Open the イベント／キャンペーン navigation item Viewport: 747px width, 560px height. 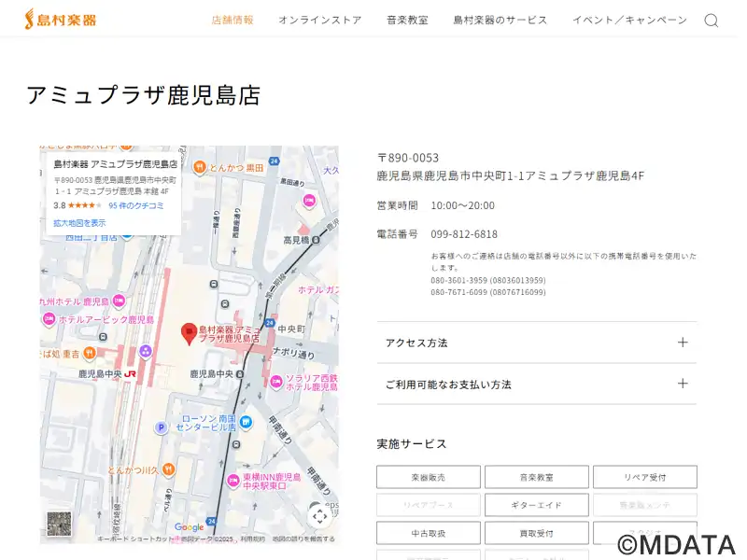629,21
